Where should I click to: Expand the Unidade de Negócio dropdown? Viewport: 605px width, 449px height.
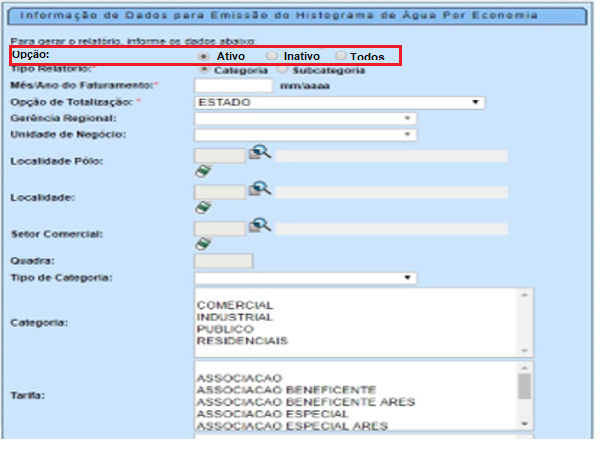pyautogui.click(x=306, y=135)
